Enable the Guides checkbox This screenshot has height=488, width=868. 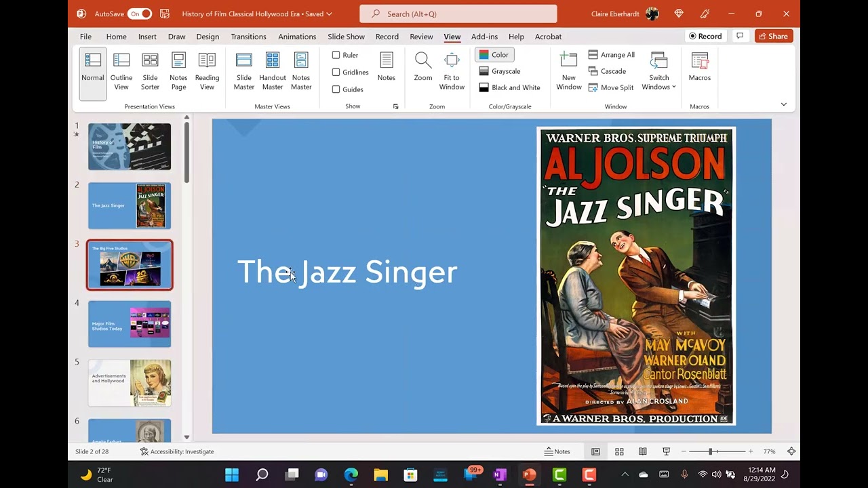(347, 89)
